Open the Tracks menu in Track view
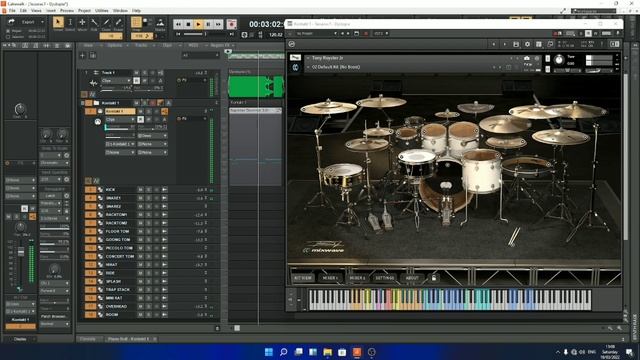This screenshot has width=640, height=360. click(x=141, y=45)
